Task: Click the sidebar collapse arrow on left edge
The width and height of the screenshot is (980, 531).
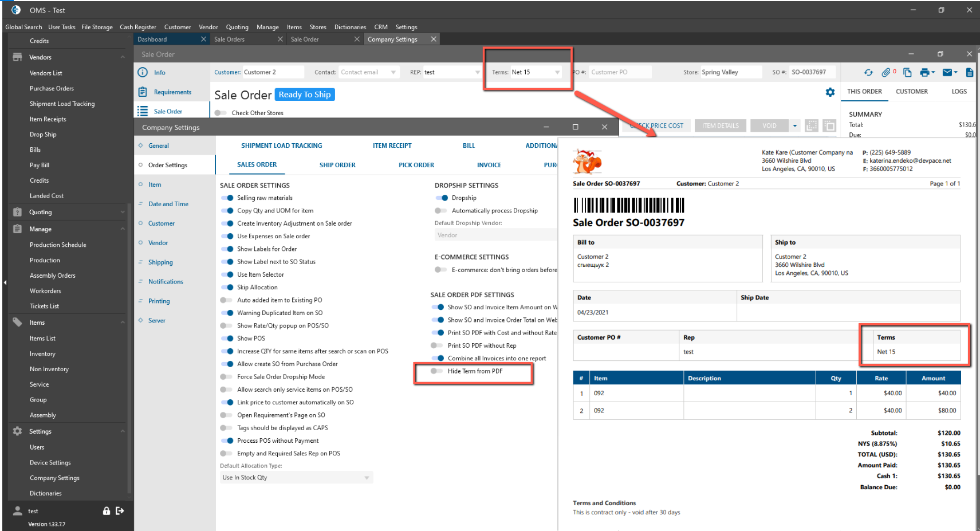Action: click(x=5, y=282)
